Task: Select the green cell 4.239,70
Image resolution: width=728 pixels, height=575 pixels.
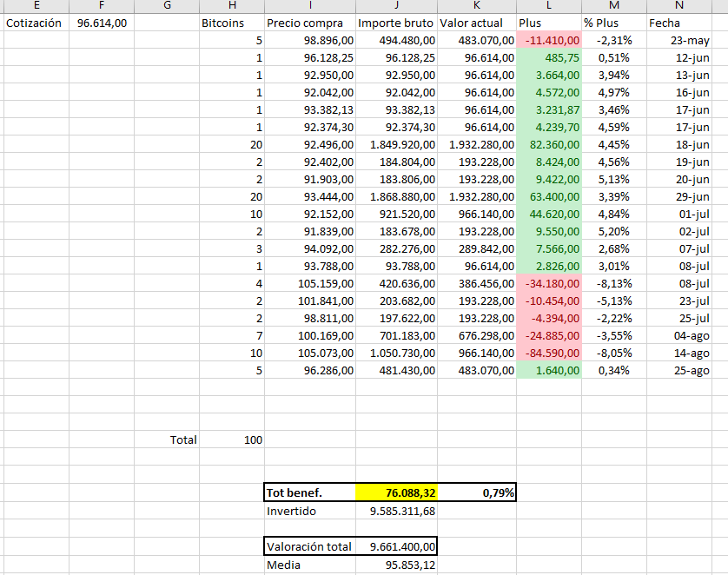Action: [549, 127]
